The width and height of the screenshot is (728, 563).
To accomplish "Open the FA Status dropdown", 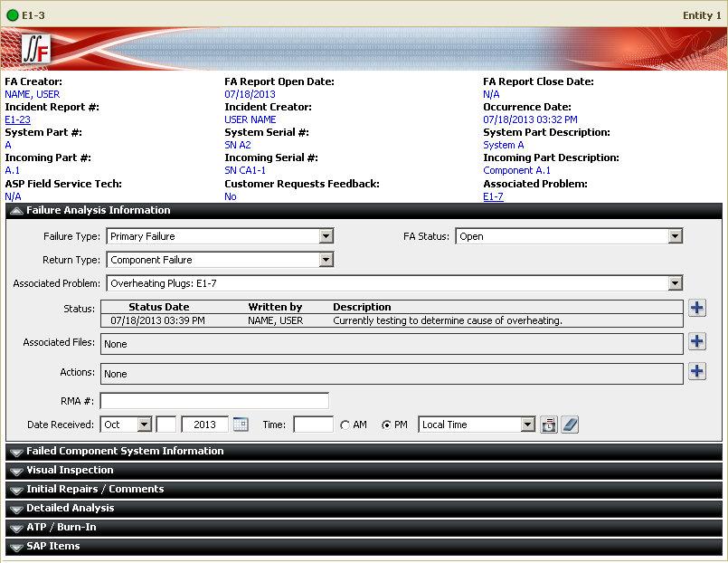I will (x=675, y=236).
